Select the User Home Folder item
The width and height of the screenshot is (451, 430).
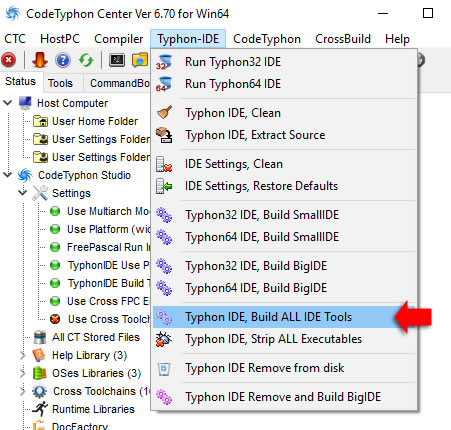coord(95,121)
